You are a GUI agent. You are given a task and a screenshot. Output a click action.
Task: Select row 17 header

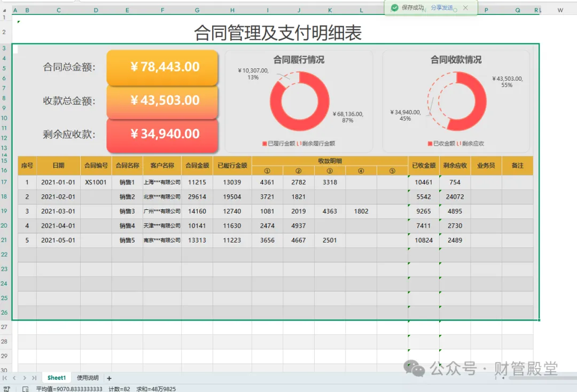pyautogui.click(x=4, y=182)
